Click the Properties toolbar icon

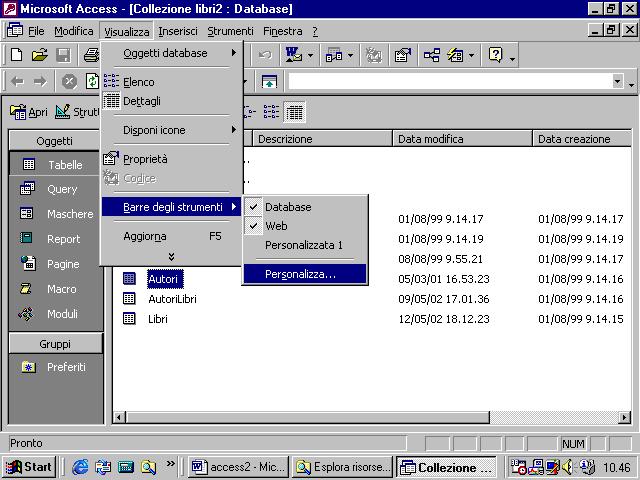click(402, 55)
